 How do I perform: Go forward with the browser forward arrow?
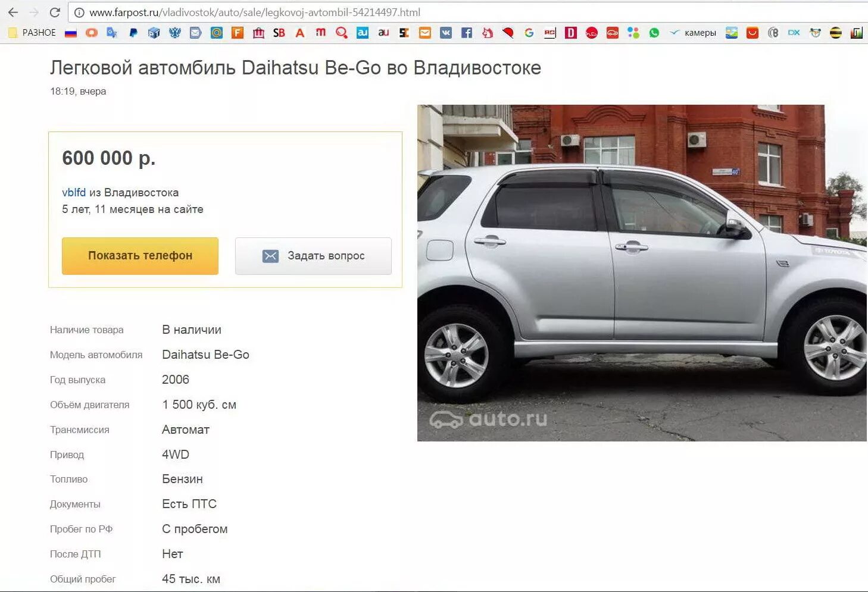[x=34, y=12]
